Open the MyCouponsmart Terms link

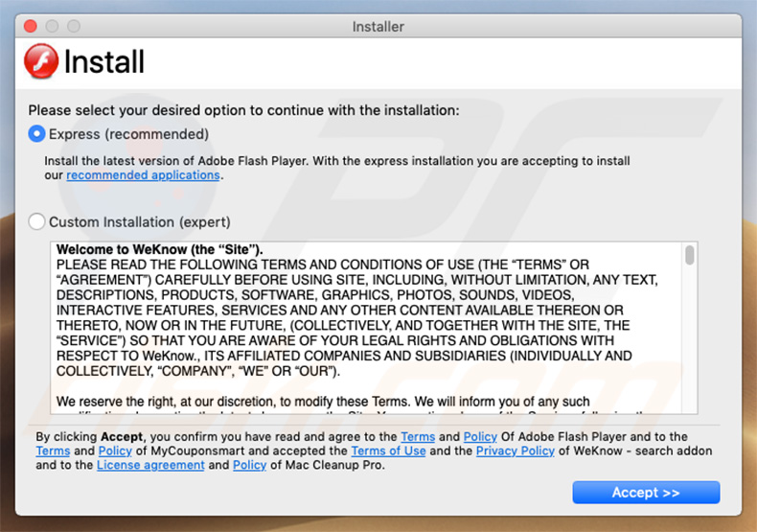coord(53,451)
